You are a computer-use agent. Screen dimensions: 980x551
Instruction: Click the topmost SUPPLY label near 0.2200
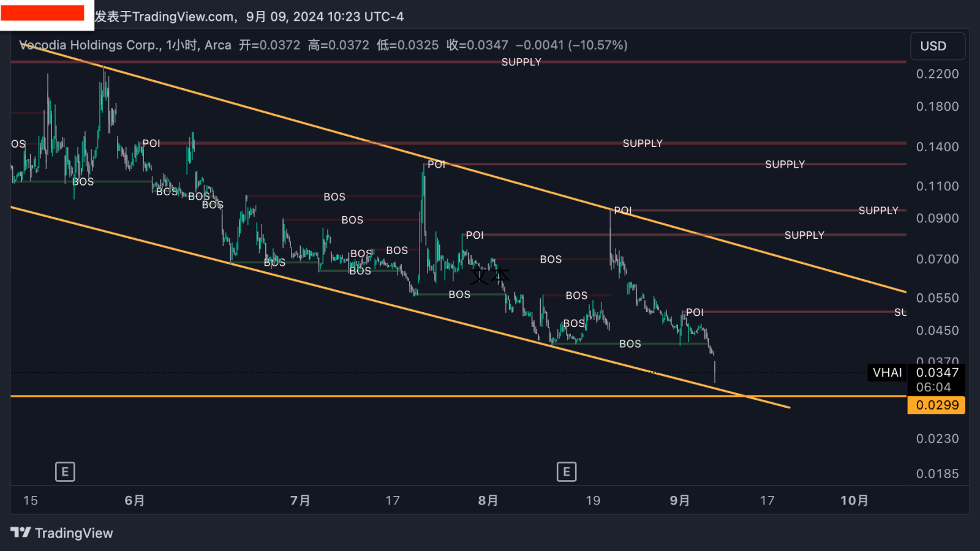(x=521, y=62)
